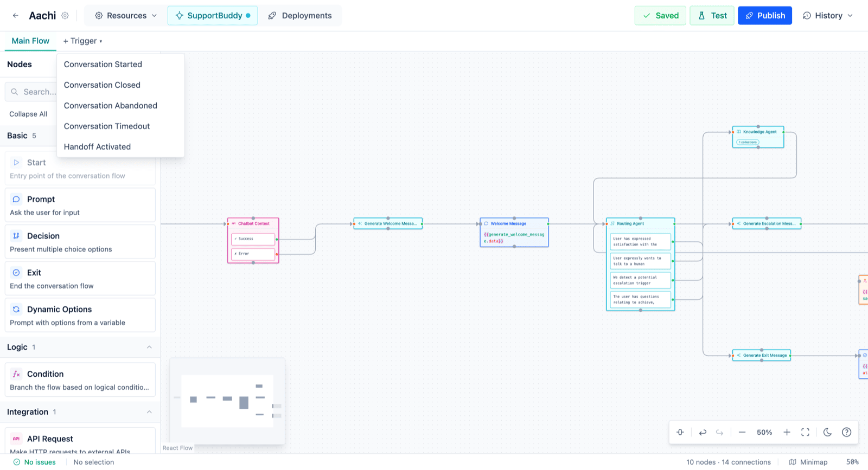
Task: Open the Resources dropdown
Action: tap(126, 16)
